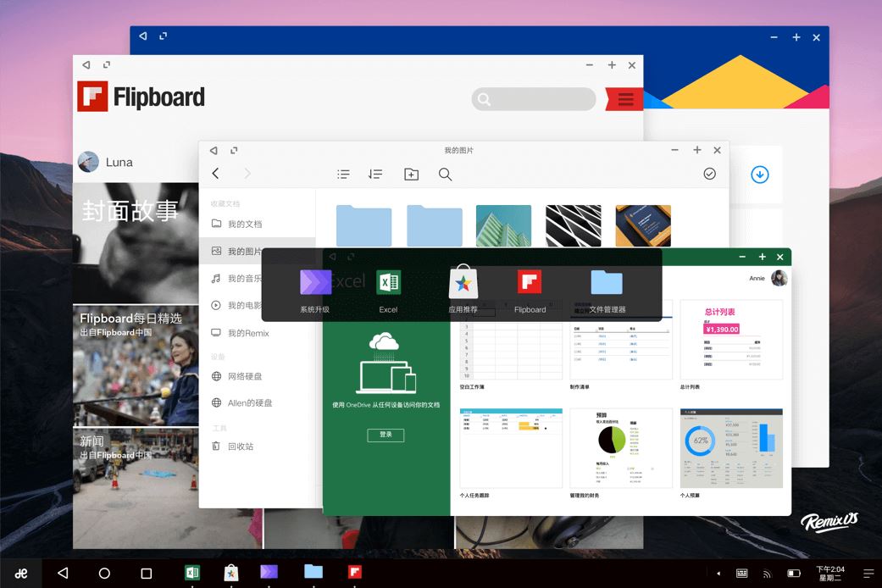Go back in the blue window title bar
This screenshot has width=882, height=588.
143,36
